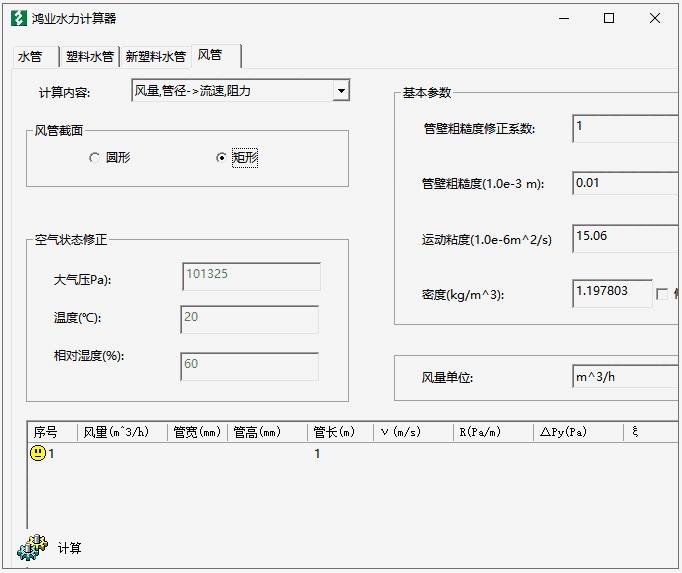The width and height of the screenshot is (682, 573).
Task: Click the △Py(Pa) column header
Action: click(x=578, y=432)
